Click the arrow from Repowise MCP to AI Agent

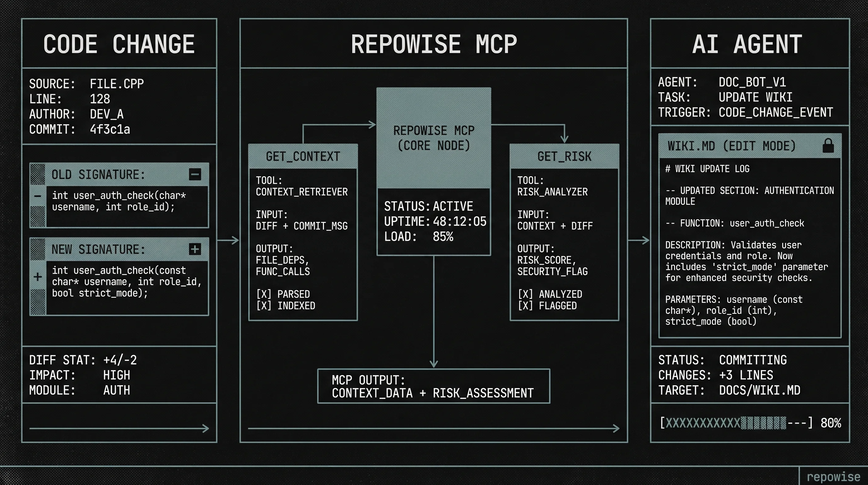638,241
